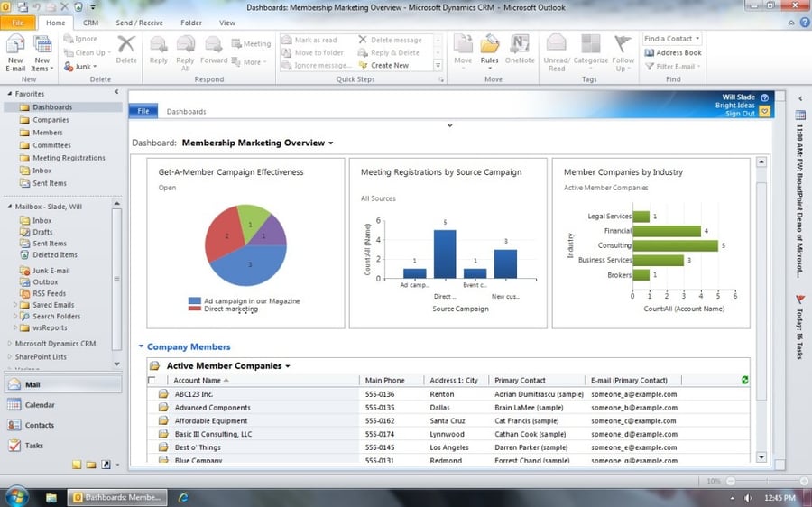Click the Delete X icon in ribbon
The height and width of the screenshot is (507, 812).
pos(125,44)
